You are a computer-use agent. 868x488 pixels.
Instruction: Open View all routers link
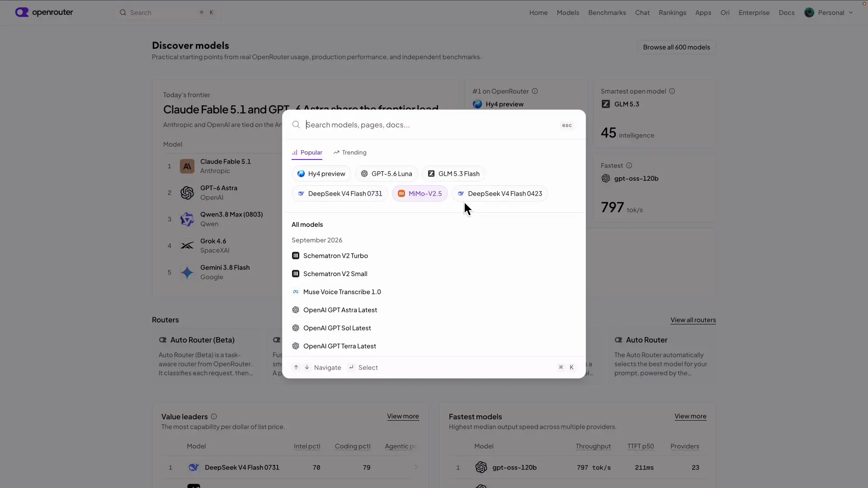(x=693, y=320)
